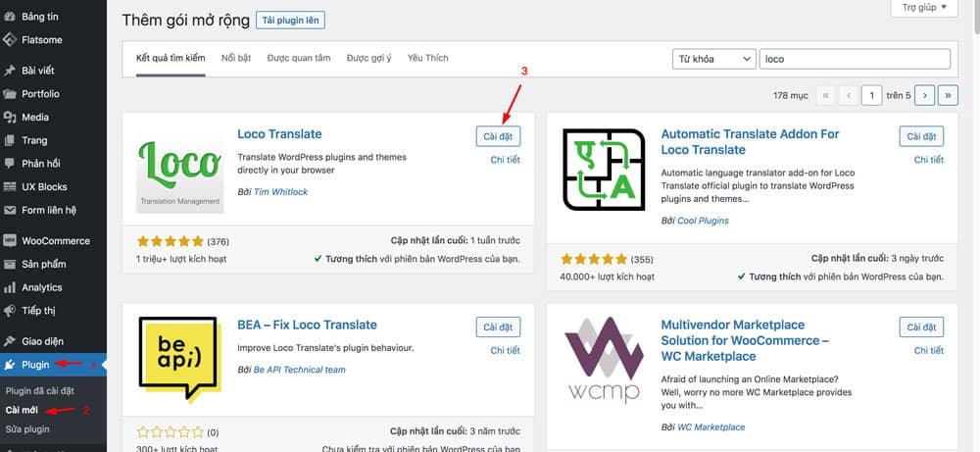Click the Form liên hệ envelope icon

coord(10,210)
